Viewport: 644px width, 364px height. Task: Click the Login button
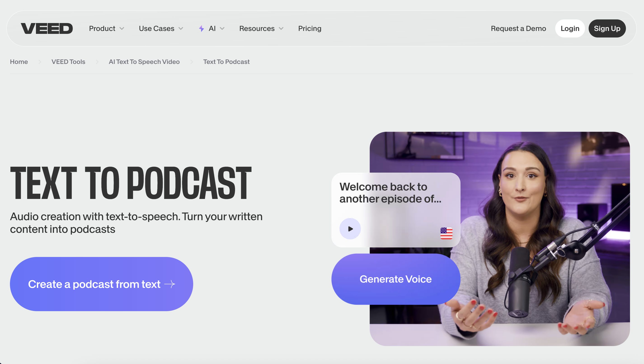[570, 28]
